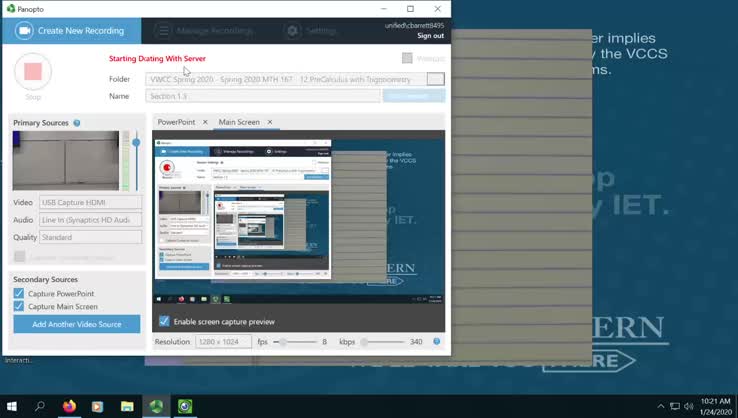
Task: Open Firefox from the taskbar
Action: point(69,406)
